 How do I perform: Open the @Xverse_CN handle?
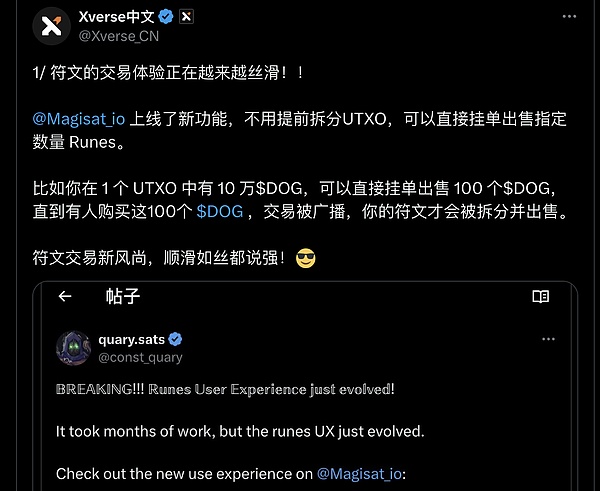(x=119, y=36)
